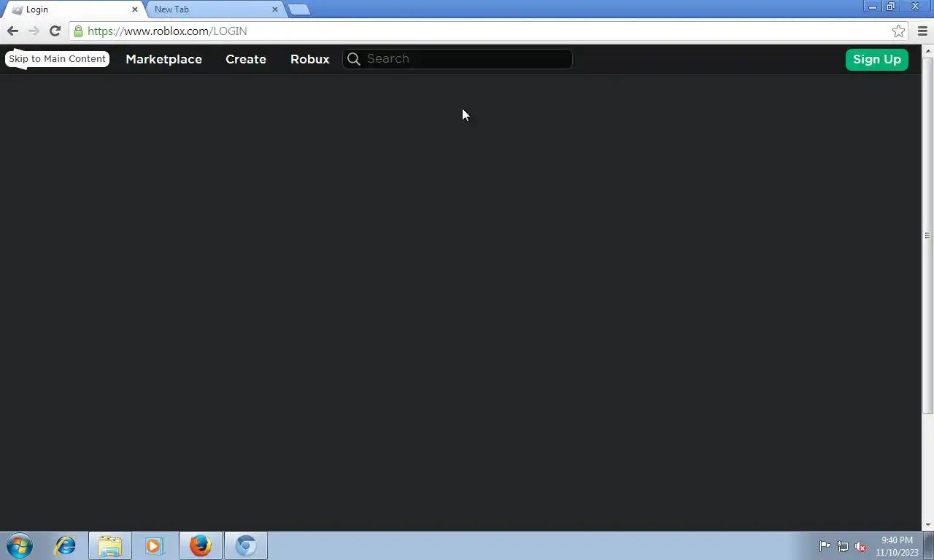The image size is (934, 560).
Task: Click the green Sign Up button
Action: 877,59
